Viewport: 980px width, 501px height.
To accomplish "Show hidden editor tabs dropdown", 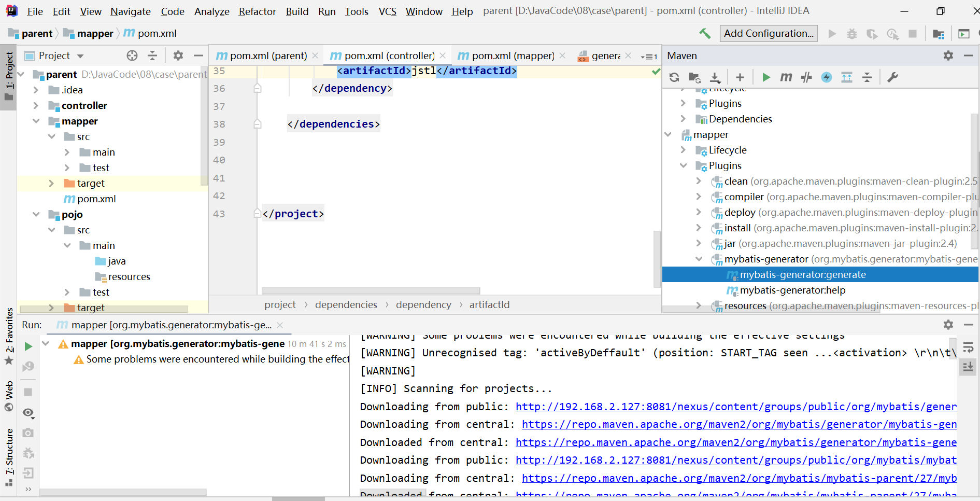I will [649, 56].
